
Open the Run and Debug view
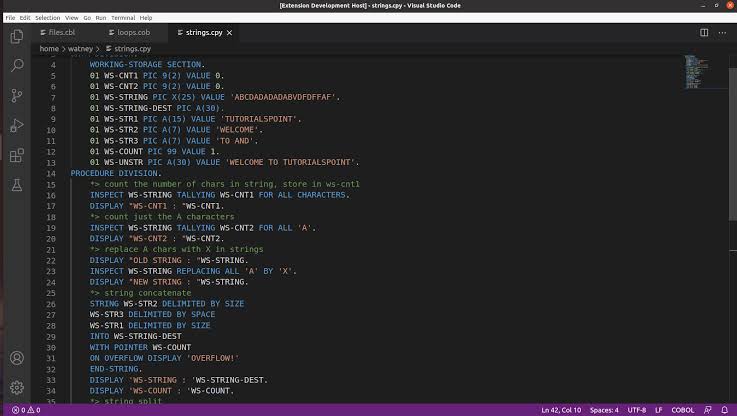click(x=17, y=126)
